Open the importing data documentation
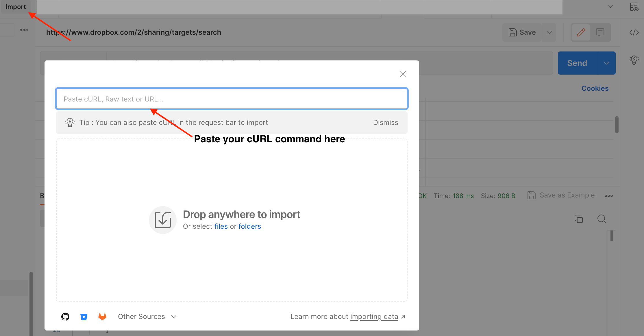Screen dimensions: 644x336 pyautogui.click(x=374, y=316)
